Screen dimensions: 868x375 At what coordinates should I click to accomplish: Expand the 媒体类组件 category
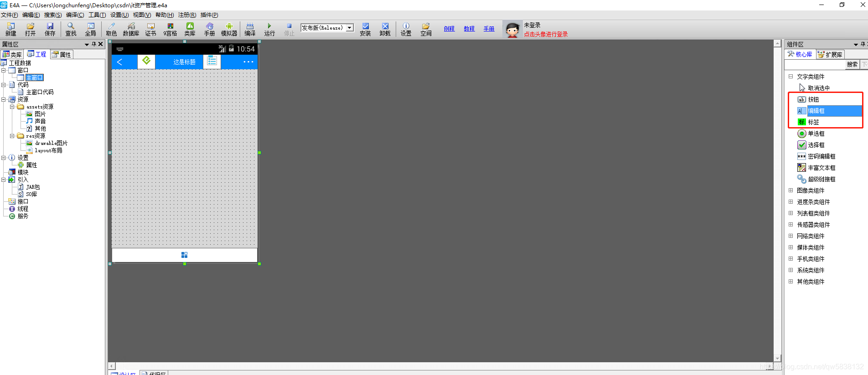point(791,247)
